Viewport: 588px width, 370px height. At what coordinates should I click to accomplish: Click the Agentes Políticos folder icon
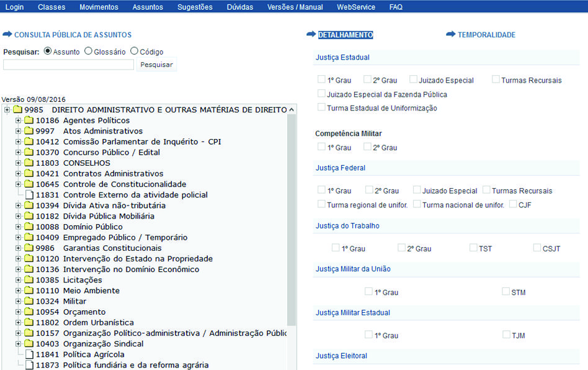(29, 120)
